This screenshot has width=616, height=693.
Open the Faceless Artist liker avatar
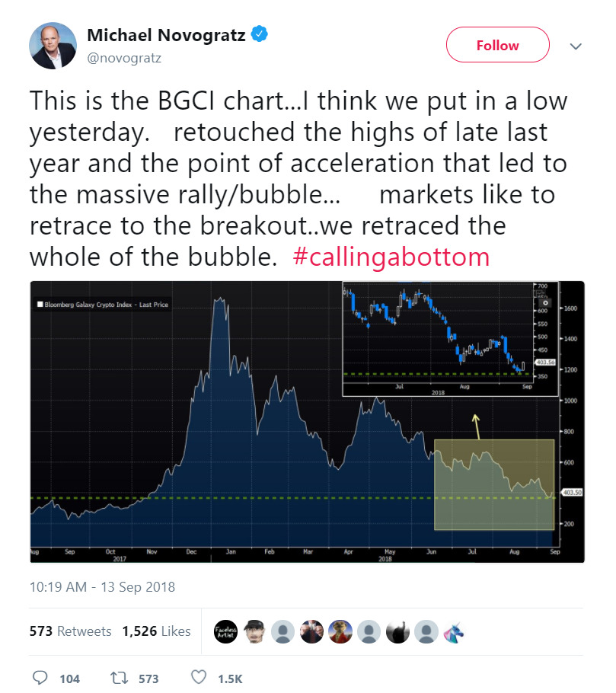point(226,631)
